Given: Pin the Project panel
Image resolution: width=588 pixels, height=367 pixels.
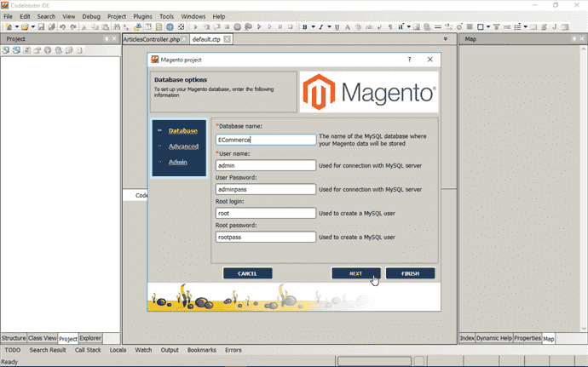Looking at the screenshot, I should tap(107, 38).
